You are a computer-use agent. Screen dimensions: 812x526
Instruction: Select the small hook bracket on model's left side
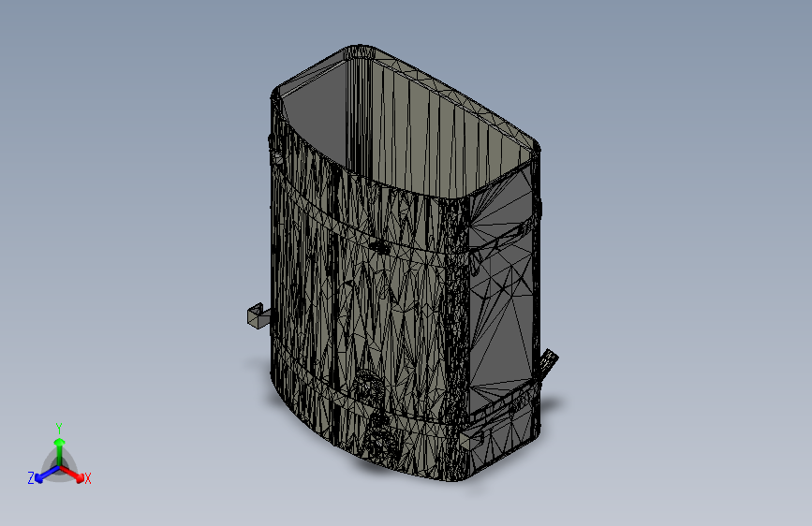pyautogui.click(x=258, y=315)
